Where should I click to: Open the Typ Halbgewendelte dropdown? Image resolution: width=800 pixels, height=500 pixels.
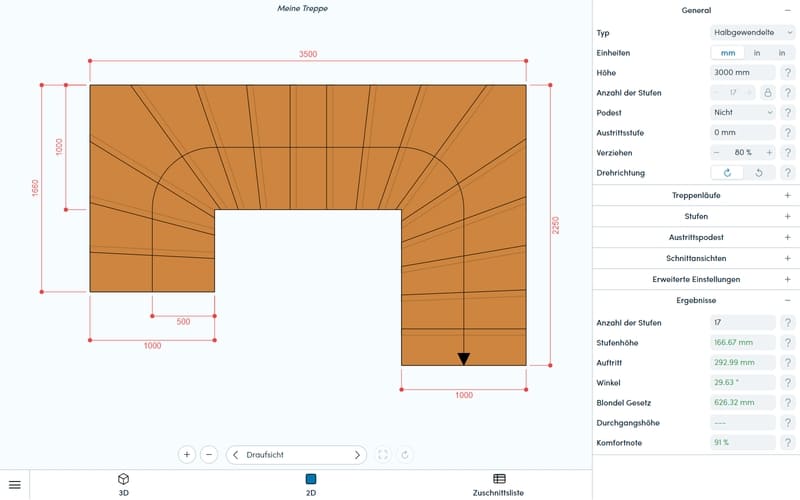(753, 32)
